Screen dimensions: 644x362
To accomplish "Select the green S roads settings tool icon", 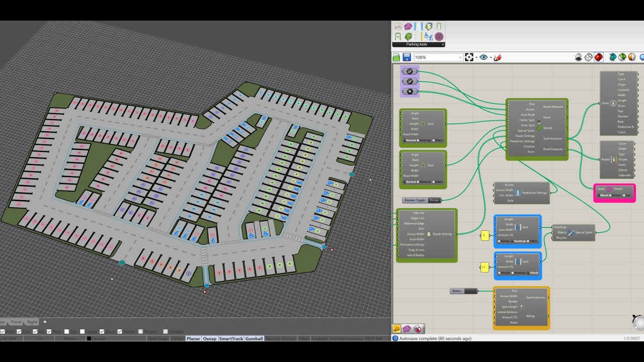I will pyautogui.click(x=429, y=26).
